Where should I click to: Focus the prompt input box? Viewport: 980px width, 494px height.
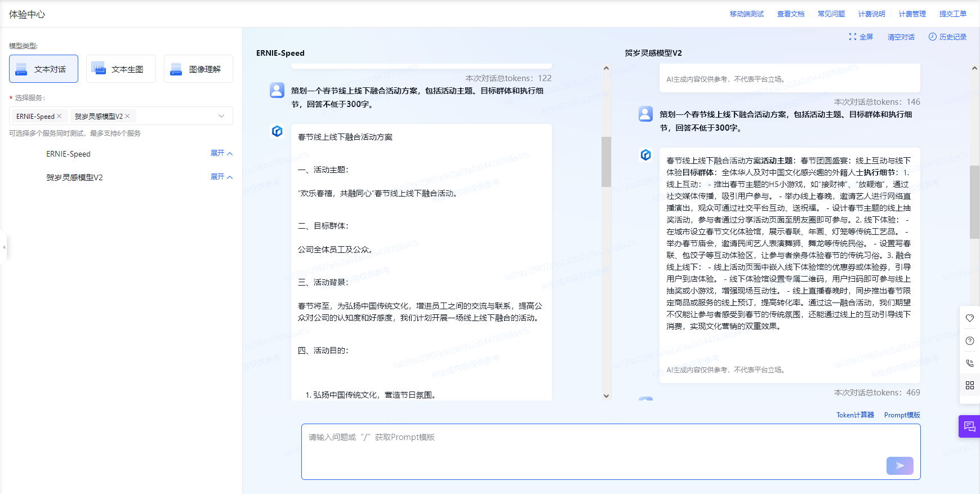(611, 452)
